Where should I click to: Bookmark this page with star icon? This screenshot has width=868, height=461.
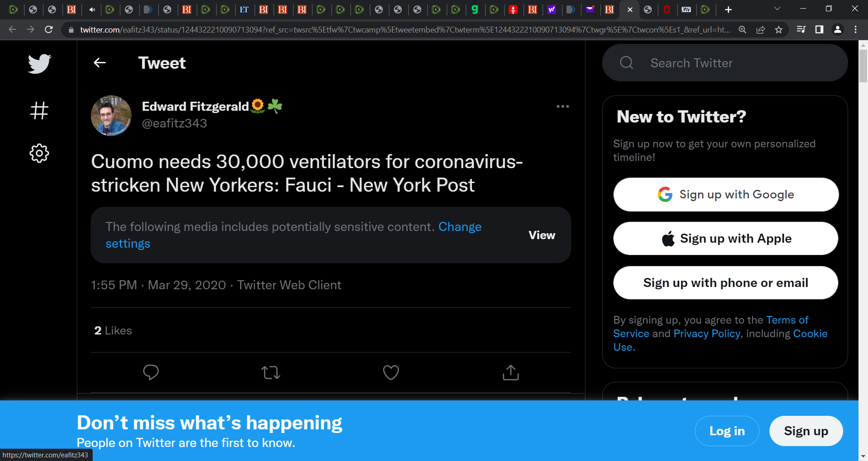coord(778,29)
